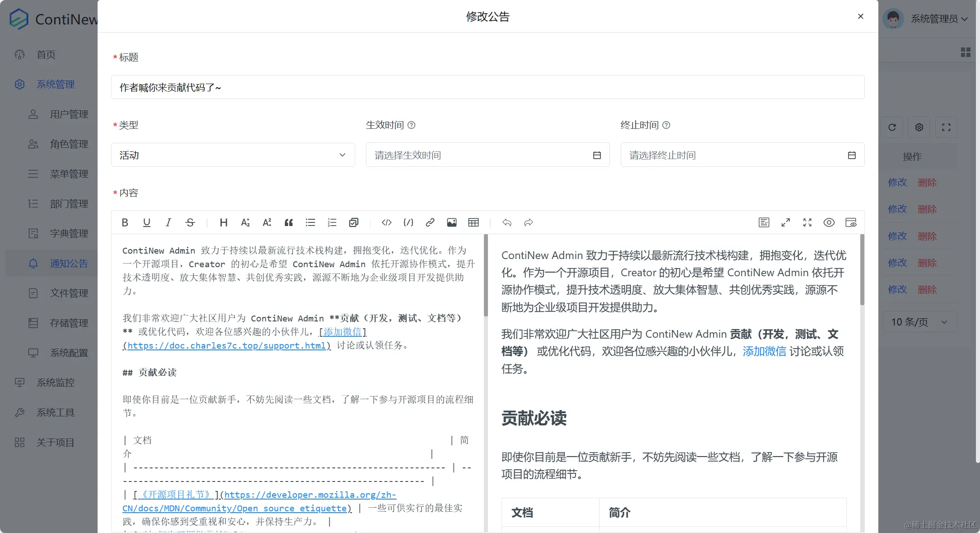980x533 pixels.
Task: Toggle bold formatting in the editor
Action: 125,222
